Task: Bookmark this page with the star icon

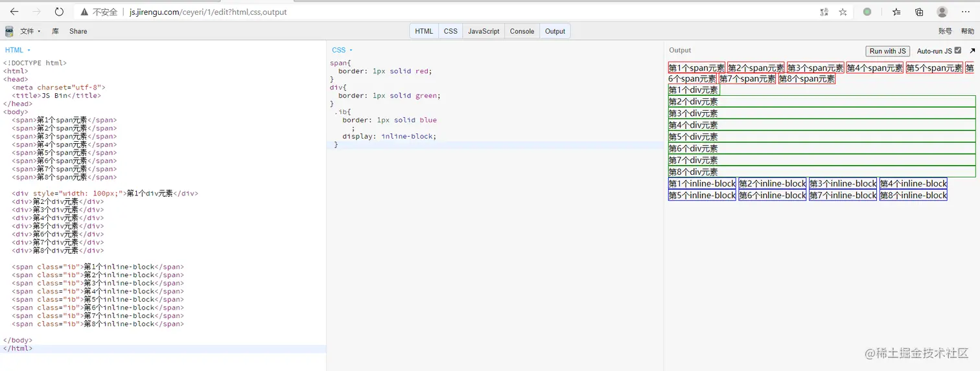Action: tap(843, 12)
